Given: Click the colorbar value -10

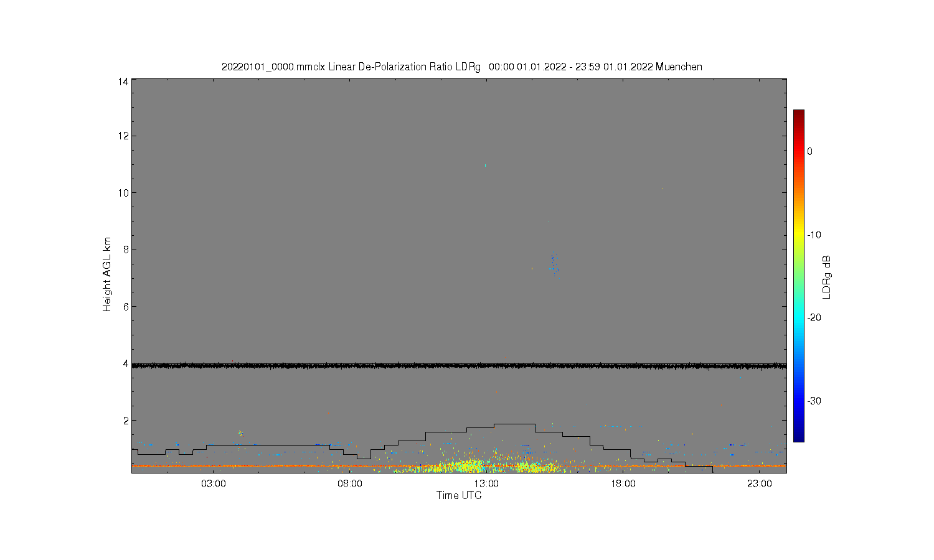Looking at the screenshot, I should click(814, 235).
